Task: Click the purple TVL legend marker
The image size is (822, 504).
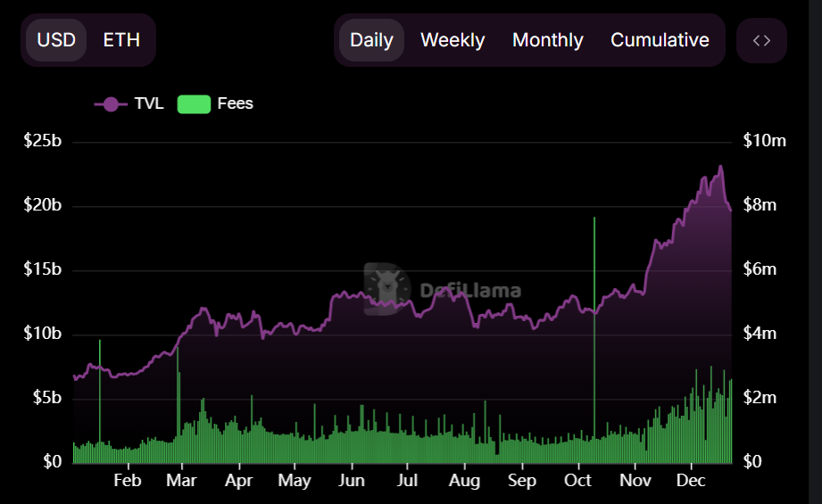Action: (x=111, y=104)
